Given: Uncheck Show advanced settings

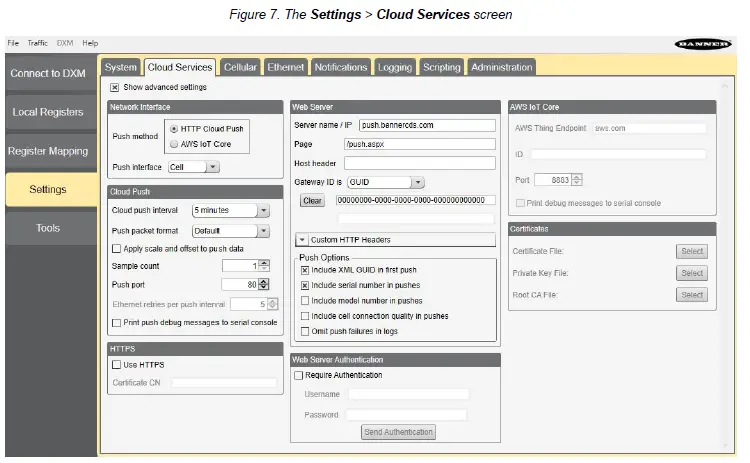Looking at the screenshot, I should 115,87.
